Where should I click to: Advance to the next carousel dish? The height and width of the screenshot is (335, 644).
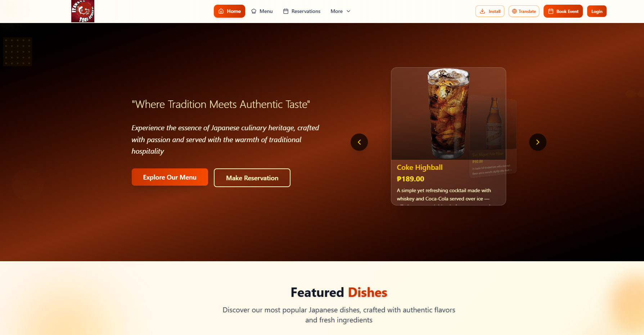point(538,142)
